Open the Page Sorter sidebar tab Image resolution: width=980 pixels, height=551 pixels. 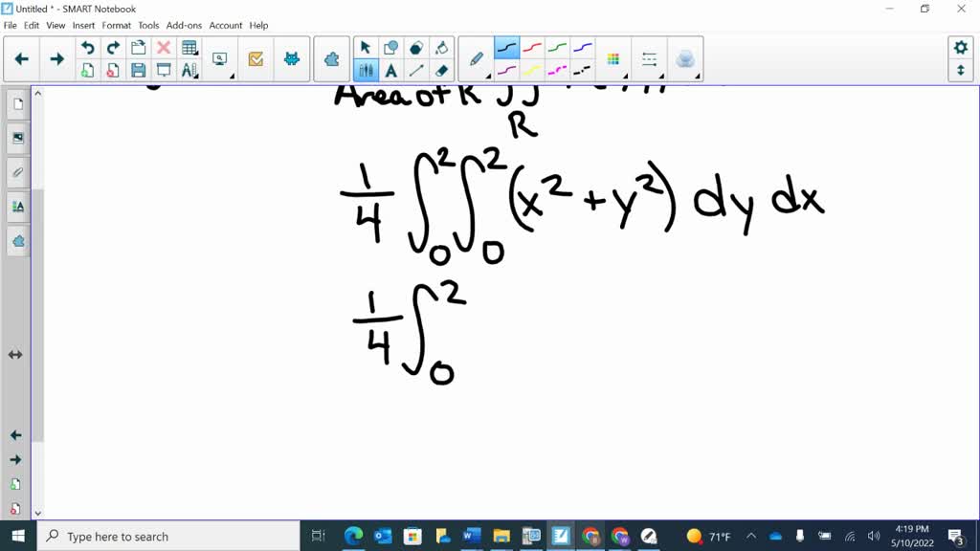(x=17, y=104)
